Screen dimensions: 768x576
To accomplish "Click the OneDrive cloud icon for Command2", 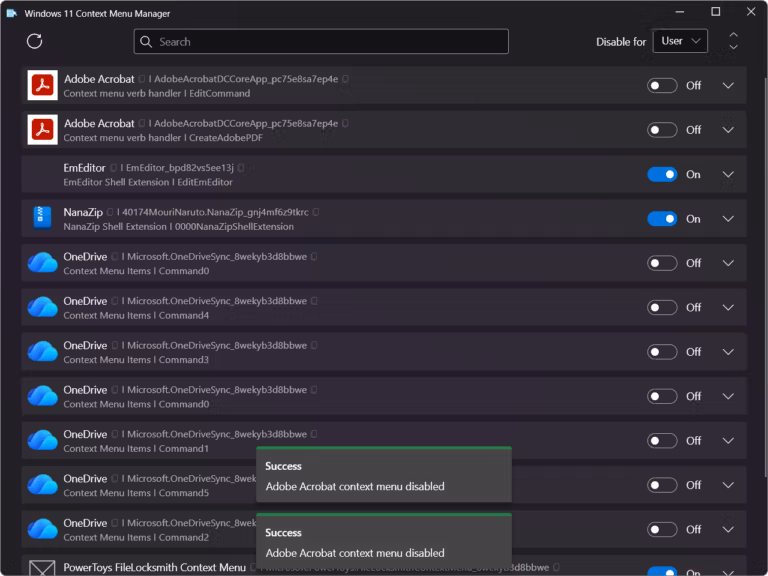I will 43,529.
